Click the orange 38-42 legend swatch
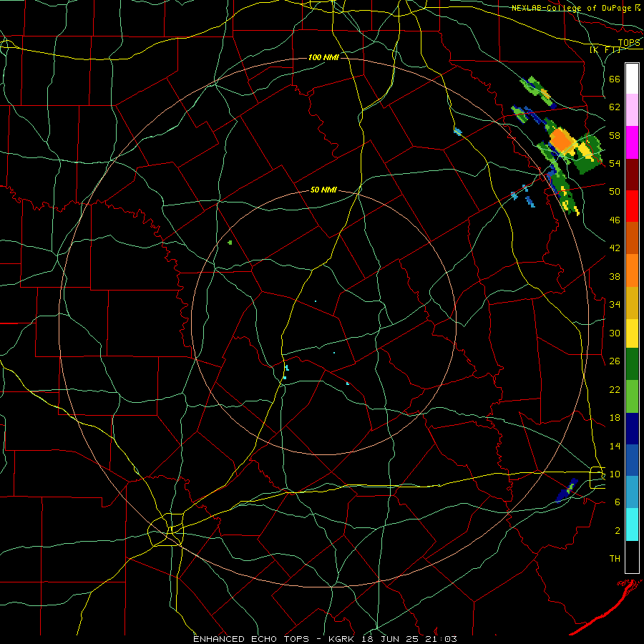Viewport: 644px width, 644px height. coord(632,270)
